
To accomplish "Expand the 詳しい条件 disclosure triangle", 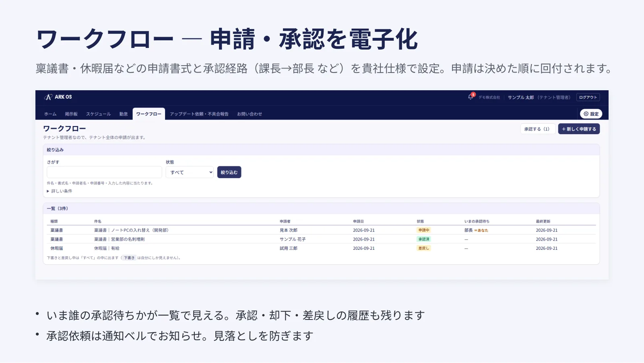I will [x=48, y=191].
